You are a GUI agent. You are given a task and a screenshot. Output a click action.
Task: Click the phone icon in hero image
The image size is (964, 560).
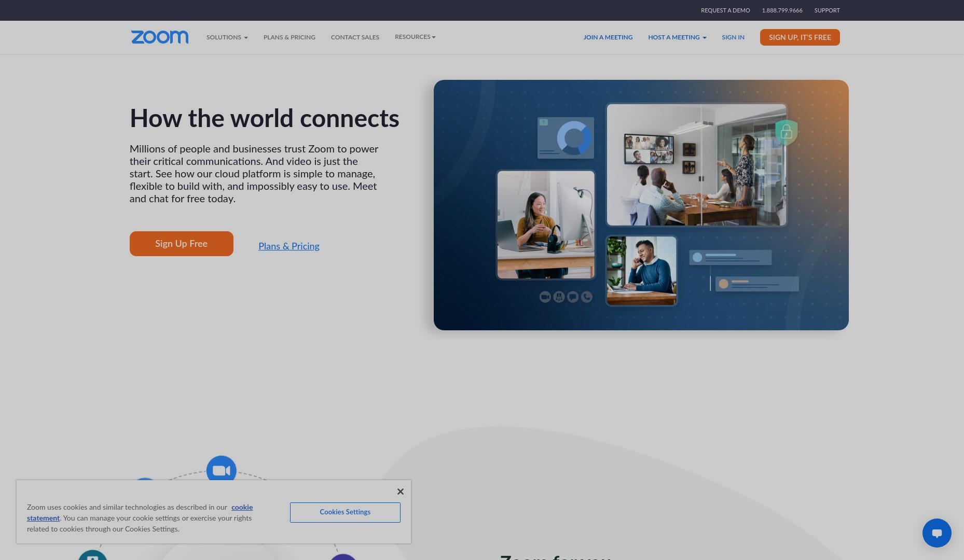pos(587,297)
